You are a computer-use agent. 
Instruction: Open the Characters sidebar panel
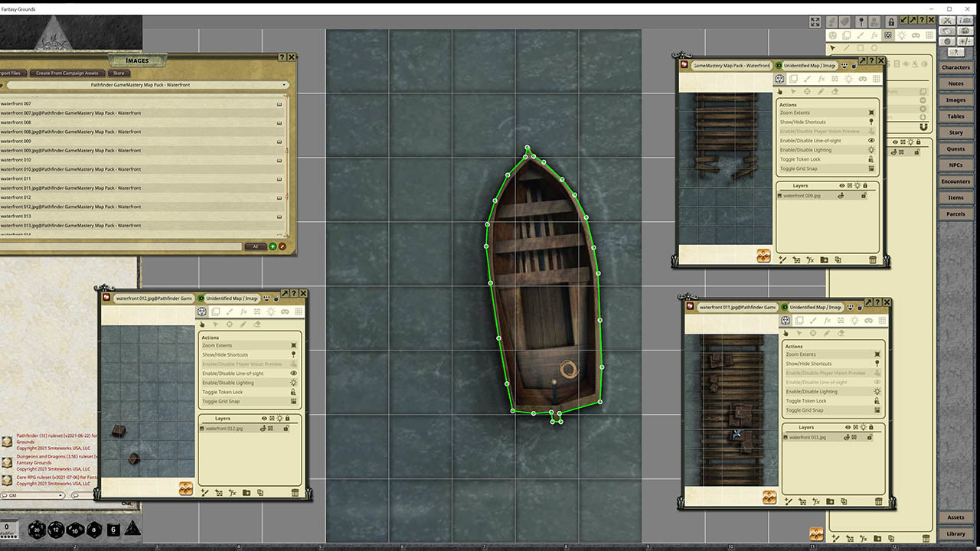[x=955, y=67]
